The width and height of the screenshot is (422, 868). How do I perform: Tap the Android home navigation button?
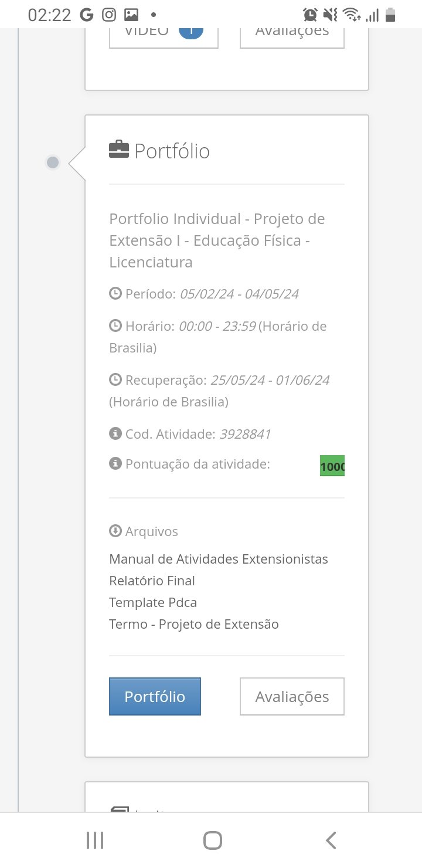point(212,840)
